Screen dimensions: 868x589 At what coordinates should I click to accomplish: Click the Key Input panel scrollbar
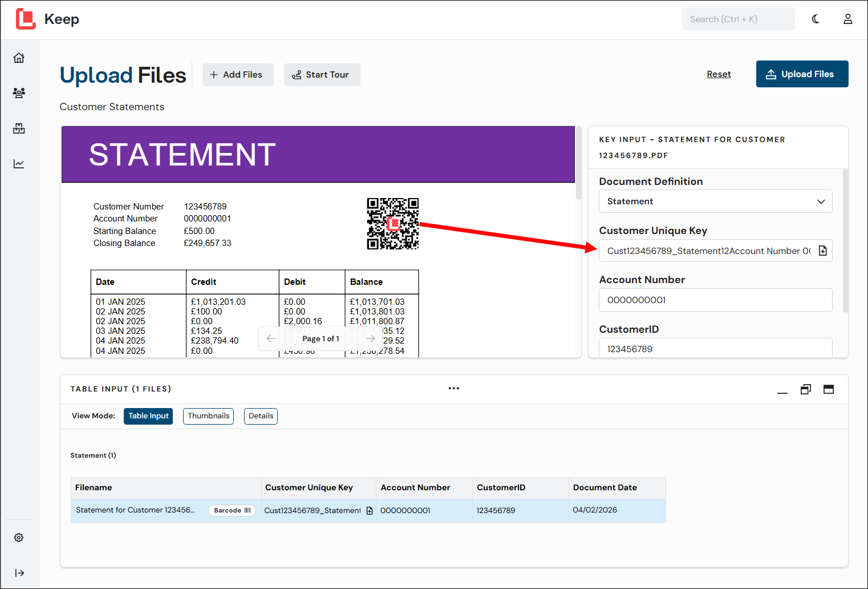tap(846, 240)
